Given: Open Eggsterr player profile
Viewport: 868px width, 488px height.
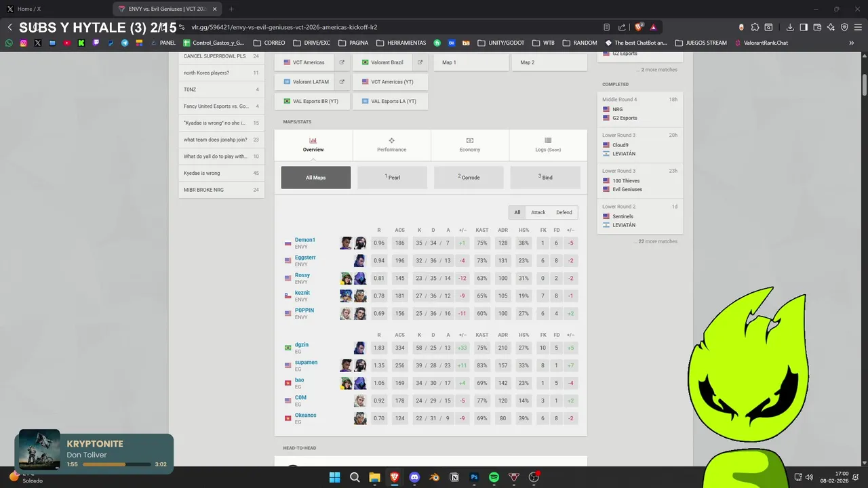Looking at the screenshot, I should pos(305,258).
